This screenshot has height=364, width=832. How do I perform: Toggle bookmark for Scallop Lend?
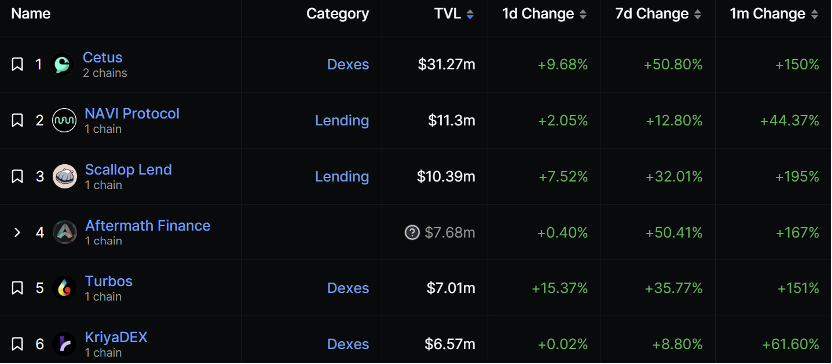click(17, 176)
